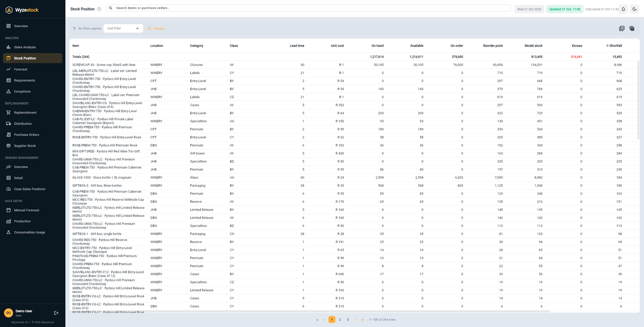The image size is (644, 327).
Task: Select Stock Position sidebar icon
Action: (9, 58)
